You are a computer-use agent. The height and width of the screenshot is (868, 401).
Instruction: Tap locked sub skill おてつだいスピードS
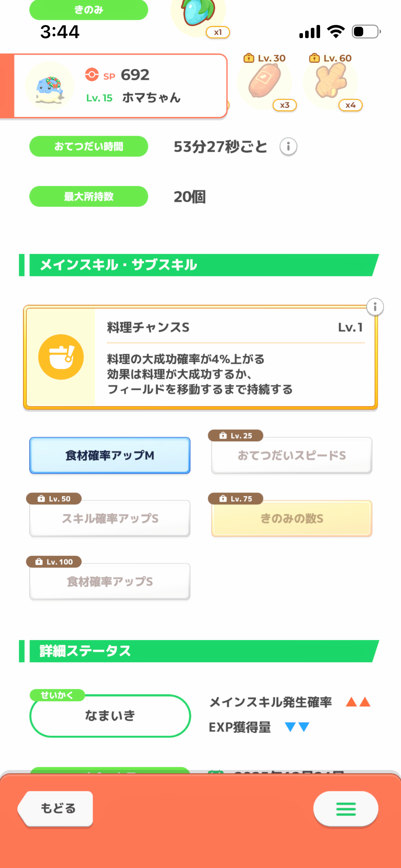292,455
